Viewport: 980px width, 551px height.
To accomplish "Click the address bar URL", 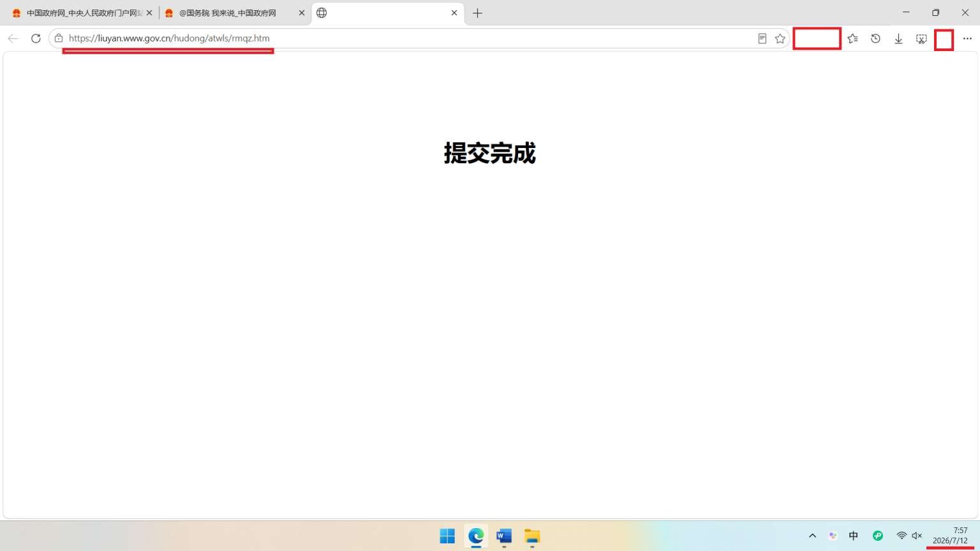I will point(169,38).
